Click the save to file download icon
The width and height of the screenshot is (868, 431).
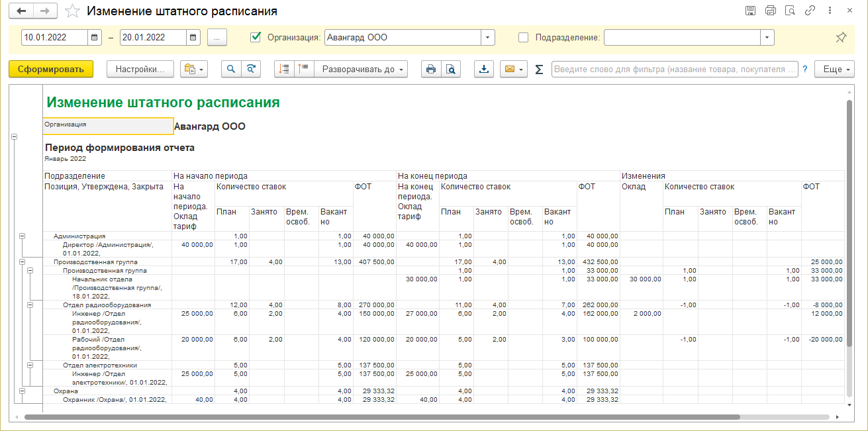pos(485,70)
